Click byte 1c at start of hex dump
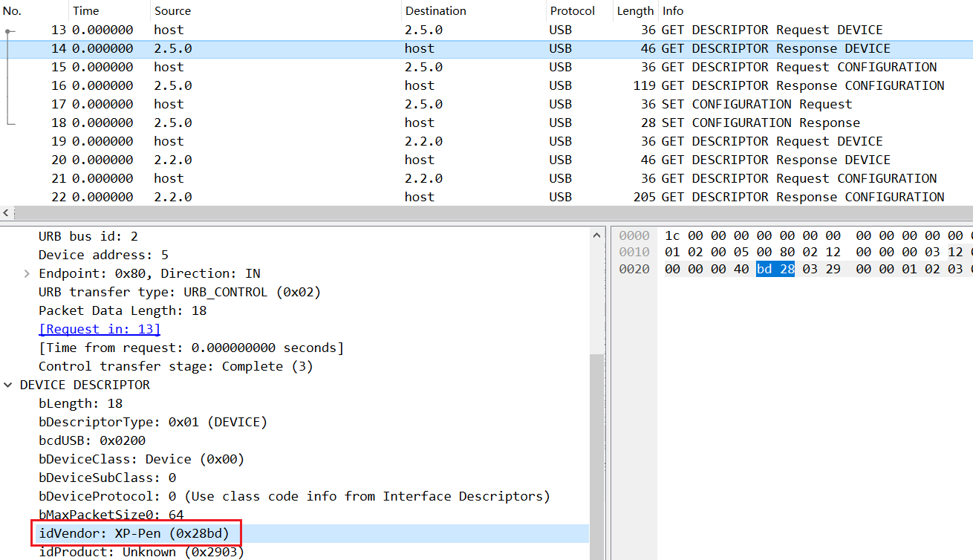The image size is (973, 560). coord(672,235)
